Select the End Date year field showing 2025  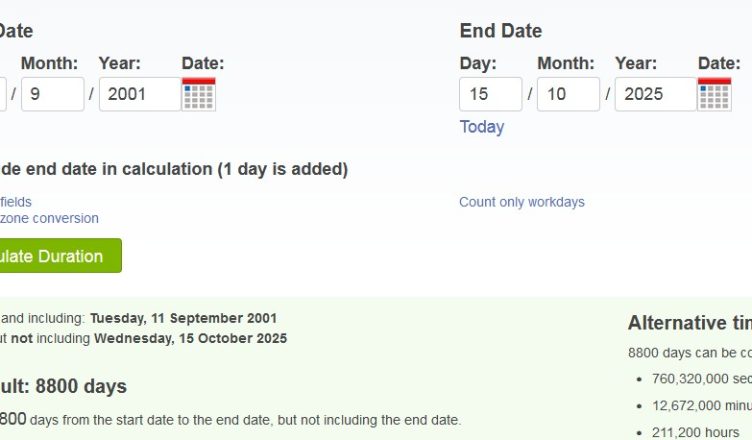[654, 94]
